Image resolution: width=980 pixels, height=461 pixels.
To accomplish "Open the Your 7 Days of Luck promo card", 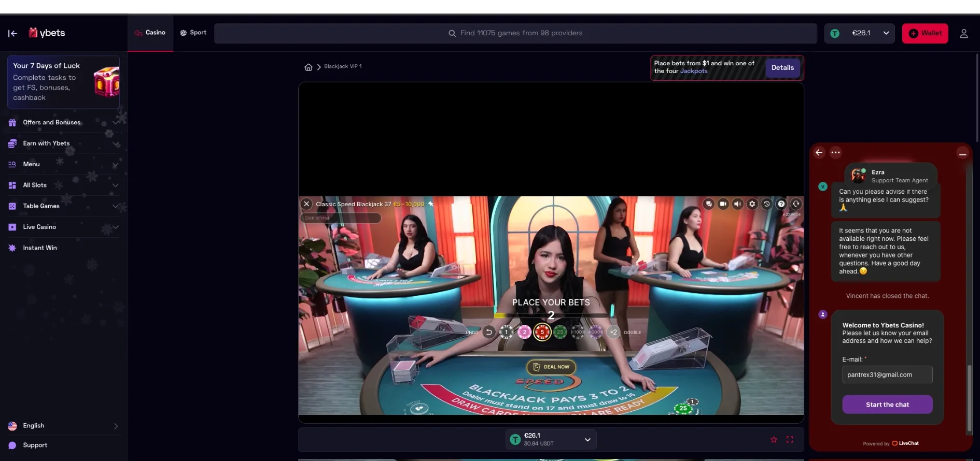I will [x=63, y=82].
